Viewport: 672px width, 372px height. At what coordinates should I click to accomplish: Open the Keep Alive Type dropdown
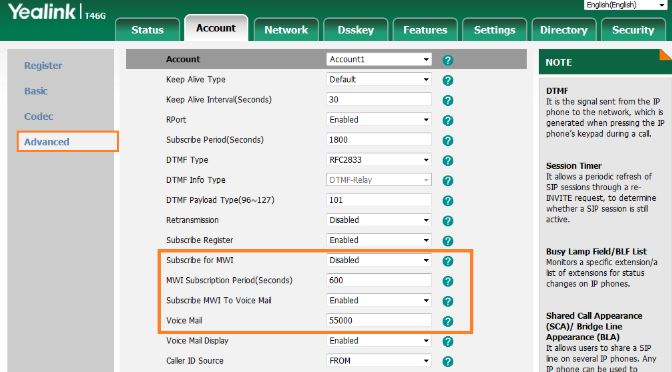point(379,79)
